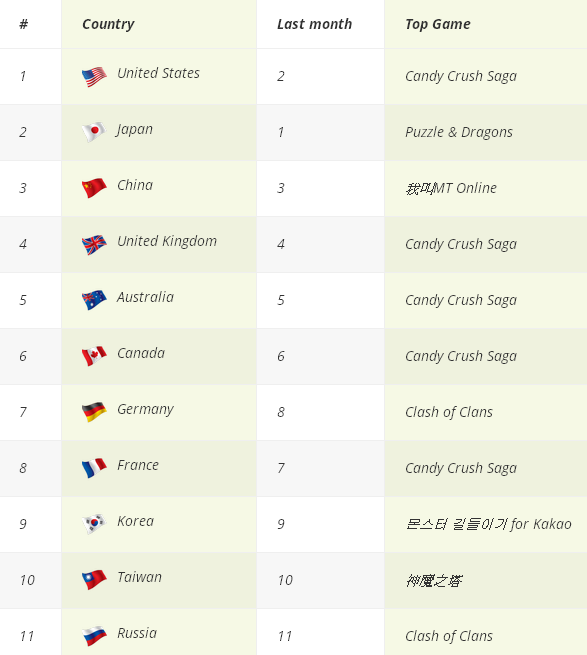Screen dimensions: 587x655
Task: Click Candy Crush Saga in France row
Action: click(x=461, y=468)
